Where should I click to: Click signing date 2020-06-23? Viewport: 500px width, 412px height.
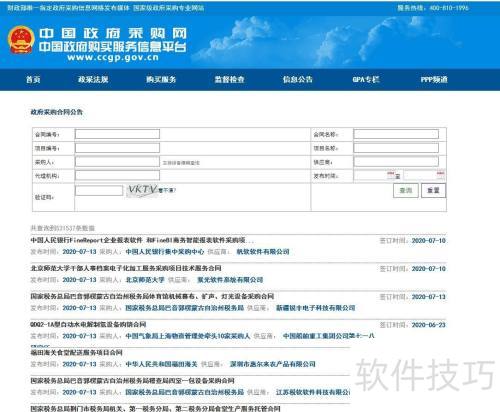(429, 325)
